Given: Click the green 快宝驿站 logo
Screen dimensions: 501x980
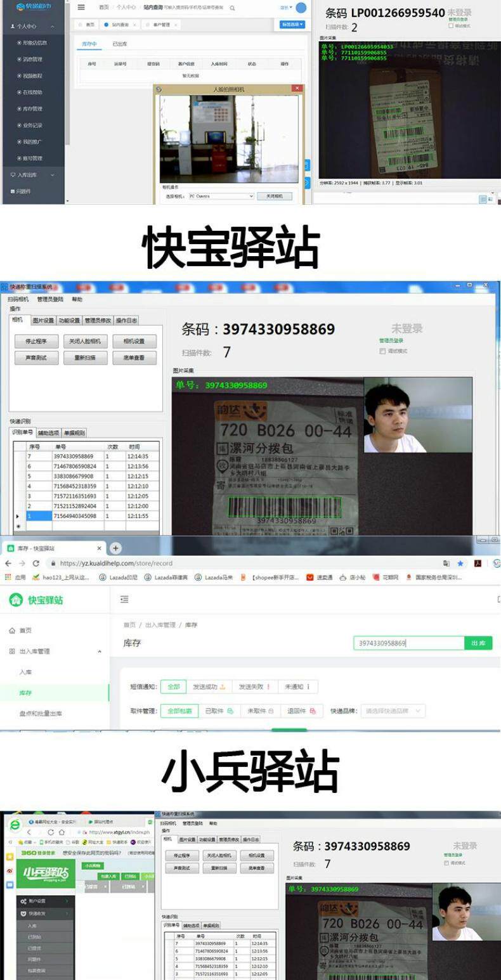Looking at the screenshot, I should coord(36,600).
